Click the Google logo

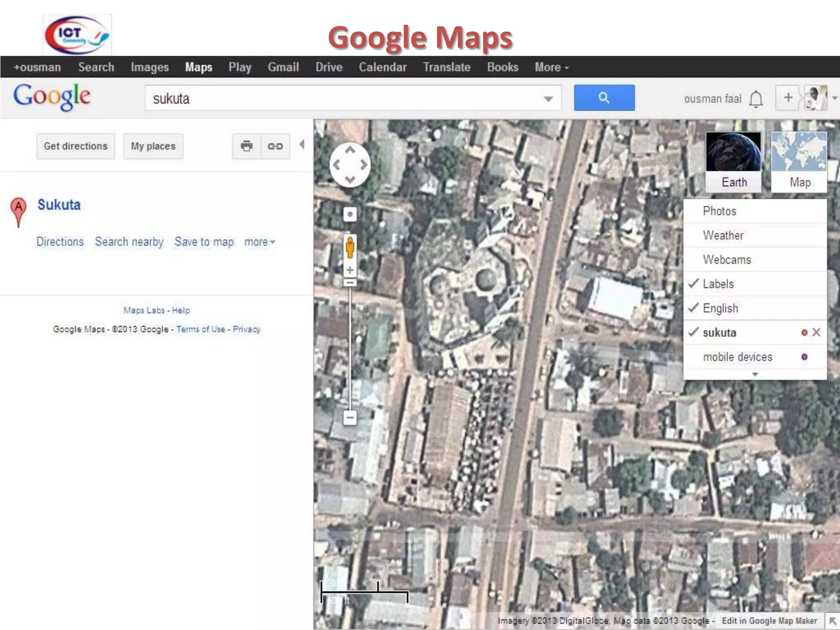point(52,97)
